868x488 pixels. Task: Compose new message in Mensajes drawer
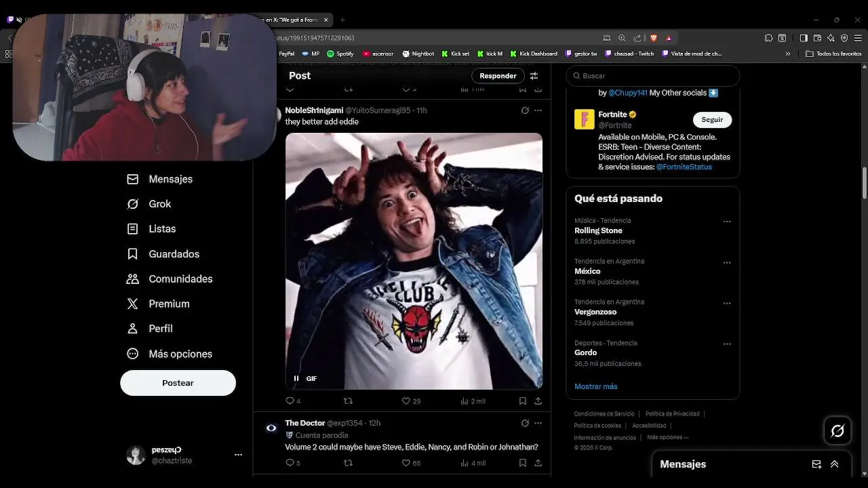(816, 464)
